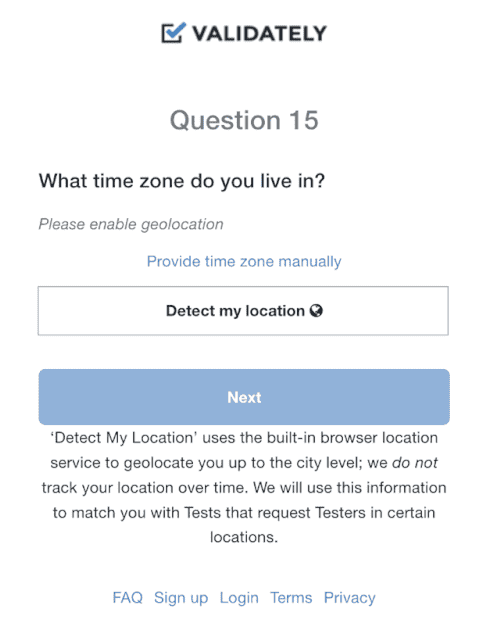Click the globe icon beside Detect my location
The height and width of the screenshot is (626, 485).
316,311
